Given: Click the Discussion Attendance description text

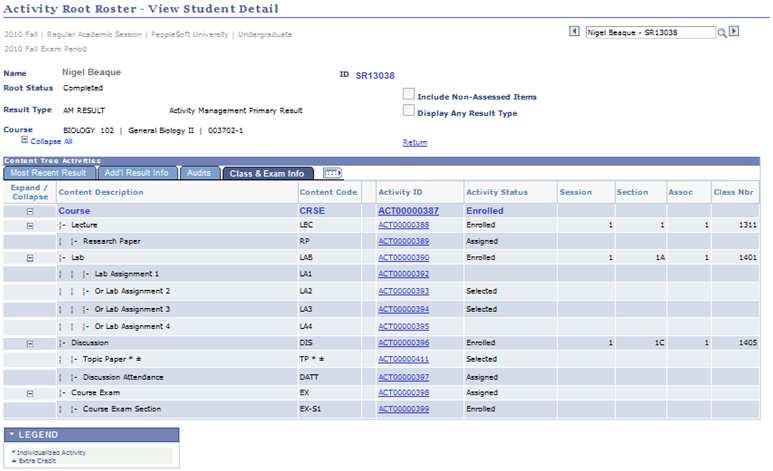Looking at the screenshot, I should click(x=123, y=377).
